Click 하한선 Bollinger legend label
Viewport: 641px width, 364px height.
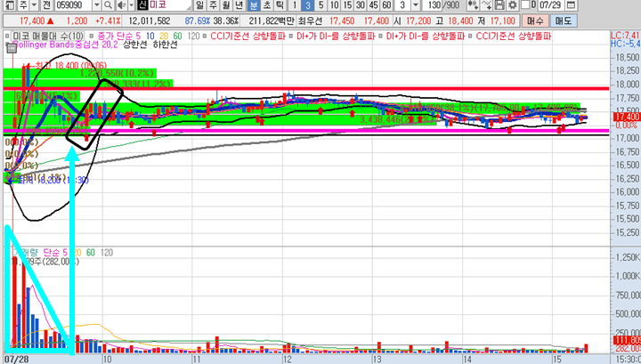[166, 44]
